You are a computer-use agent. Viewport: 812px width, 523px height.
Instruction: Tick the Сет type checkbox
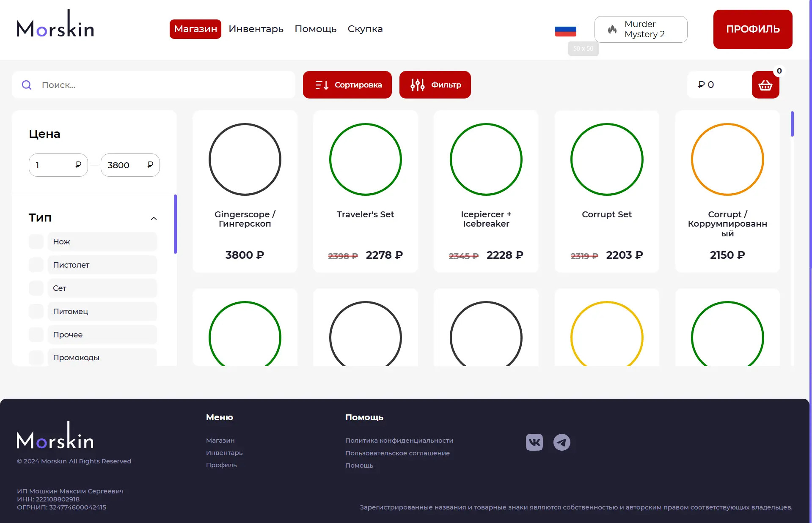tap(36, 288)
